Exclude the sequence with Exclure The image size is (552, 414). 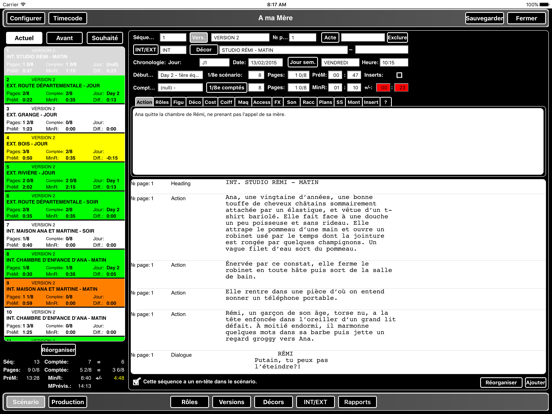pos(397,37)
